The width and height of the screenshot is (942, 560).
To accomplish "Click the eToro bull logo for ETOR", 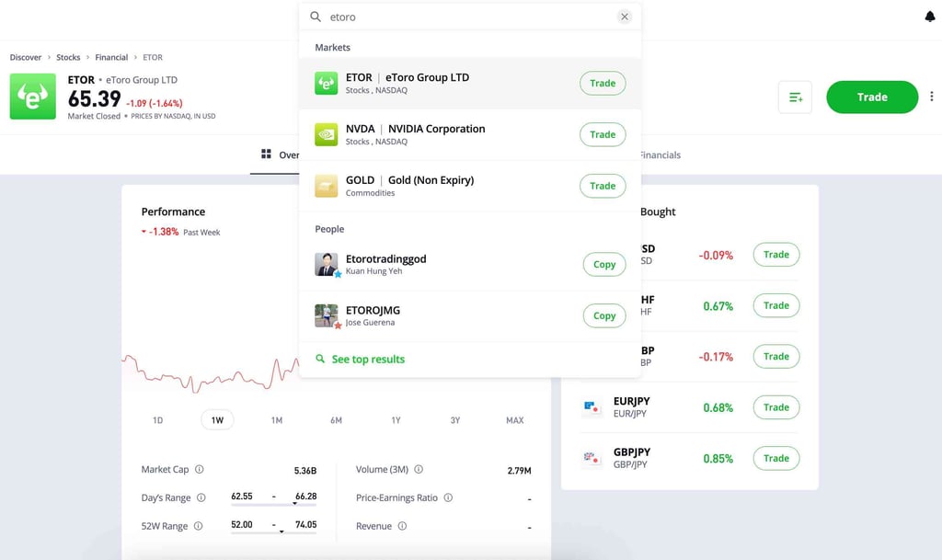I will point(32,97).
